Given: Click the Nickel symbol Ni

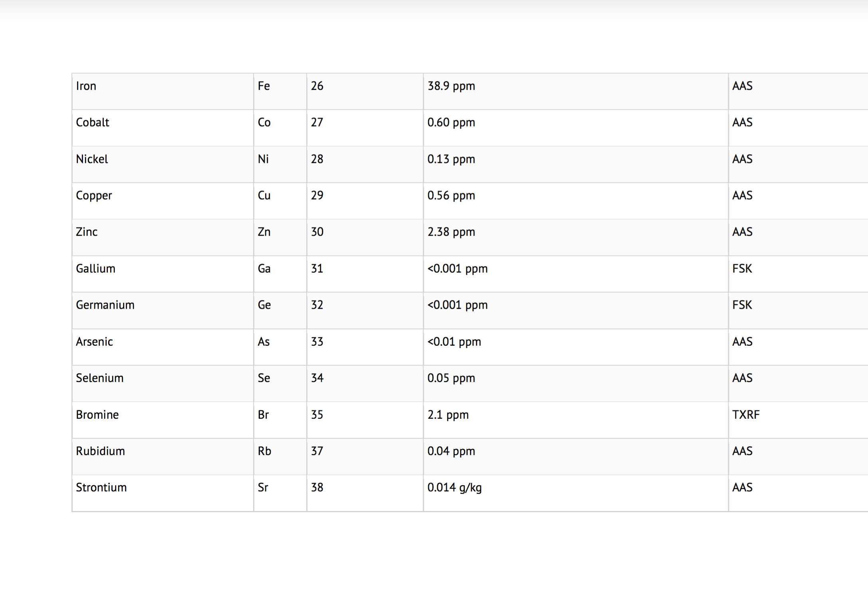Looking at the screenshot, I should (x=263, y=159).
